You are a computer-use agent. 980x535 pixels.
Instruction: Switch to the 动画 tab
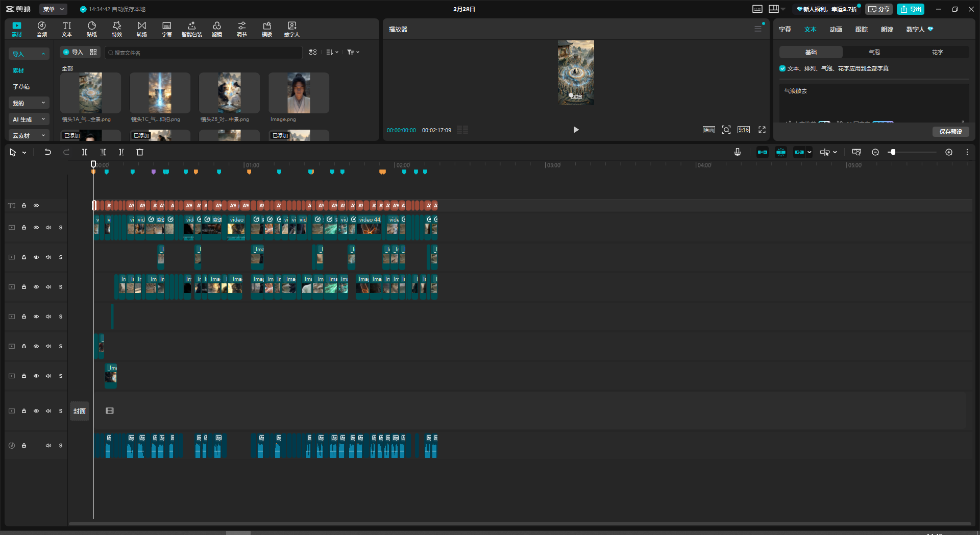836,30
